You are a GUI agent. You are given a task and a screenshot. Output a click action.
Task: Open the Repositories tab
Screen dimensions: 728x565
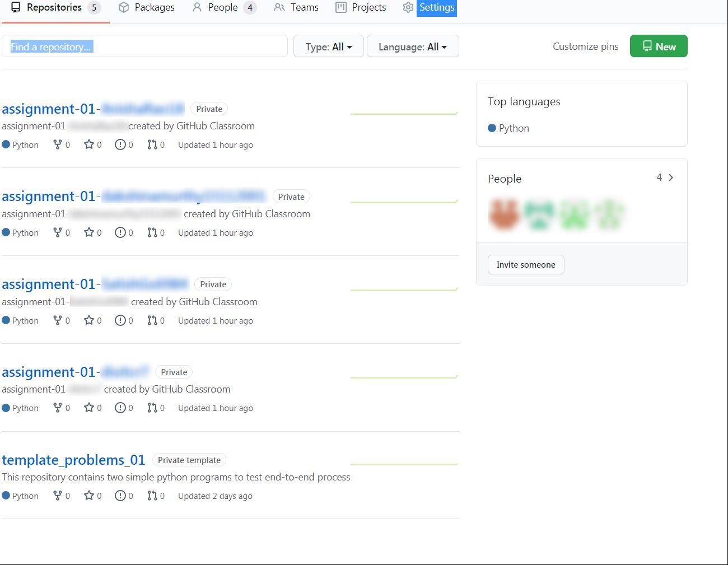[55, 8]
